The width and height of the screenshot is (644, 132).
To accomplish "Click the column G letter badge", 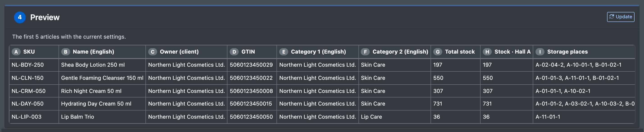I will point(438,52).
